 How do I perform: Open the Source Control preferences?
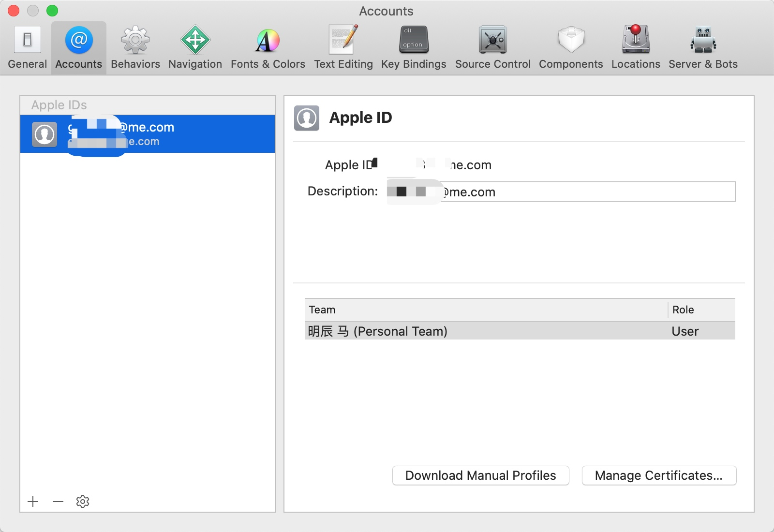(x=493, y=48)
